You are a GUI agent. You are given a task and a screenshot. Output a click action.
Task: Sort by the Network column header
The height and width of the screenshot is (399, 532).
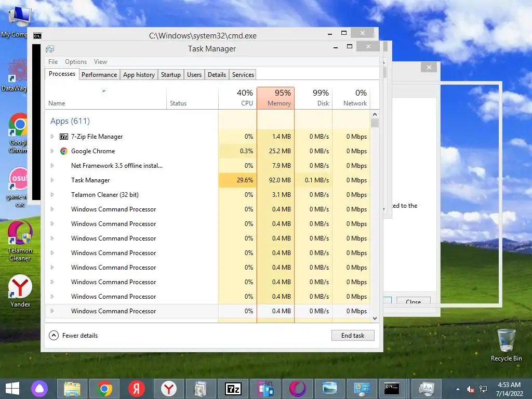[352, 98]
